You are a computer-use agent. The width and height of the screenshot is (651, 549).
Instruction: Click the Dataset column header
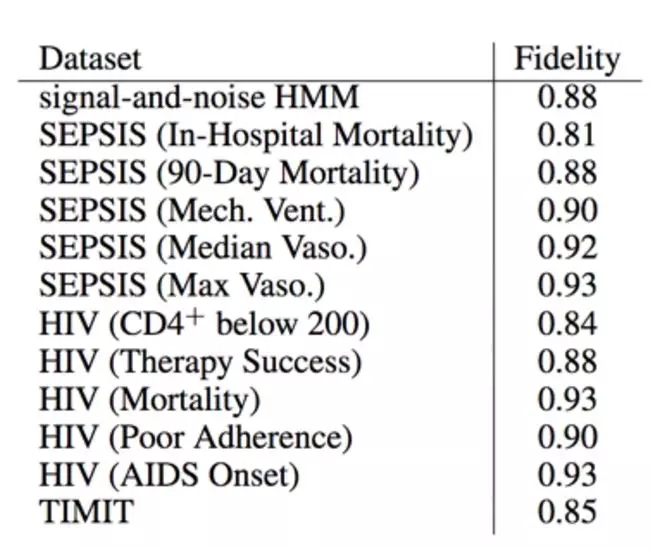click(x=90, y=58)
